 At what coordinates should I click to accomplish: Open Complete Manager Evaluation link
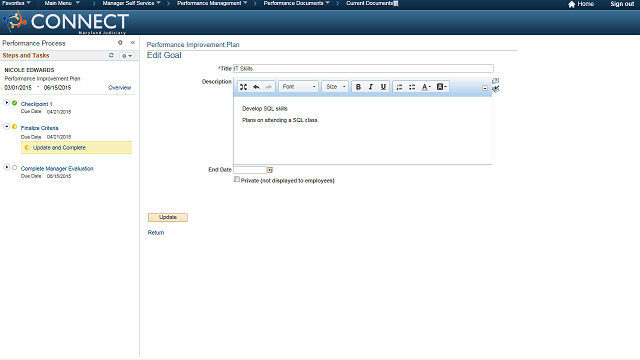57,169
